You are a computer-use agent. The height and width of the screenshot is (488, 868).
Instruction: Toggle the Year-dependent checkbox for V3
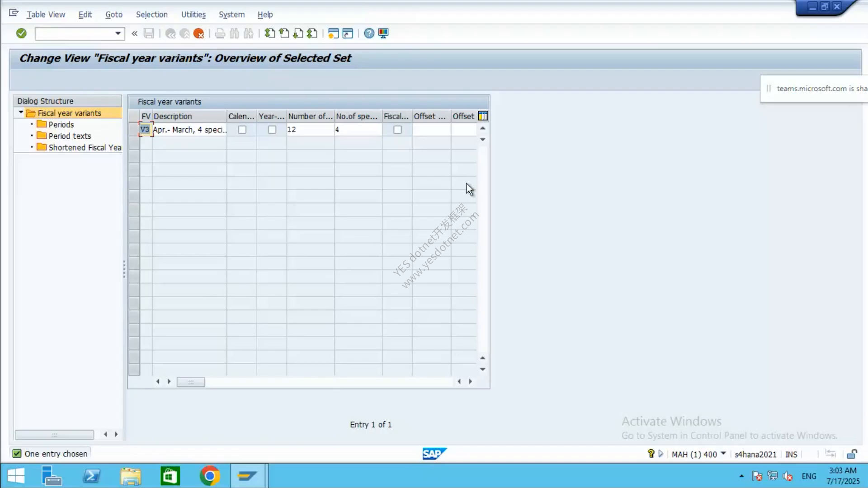272,130
